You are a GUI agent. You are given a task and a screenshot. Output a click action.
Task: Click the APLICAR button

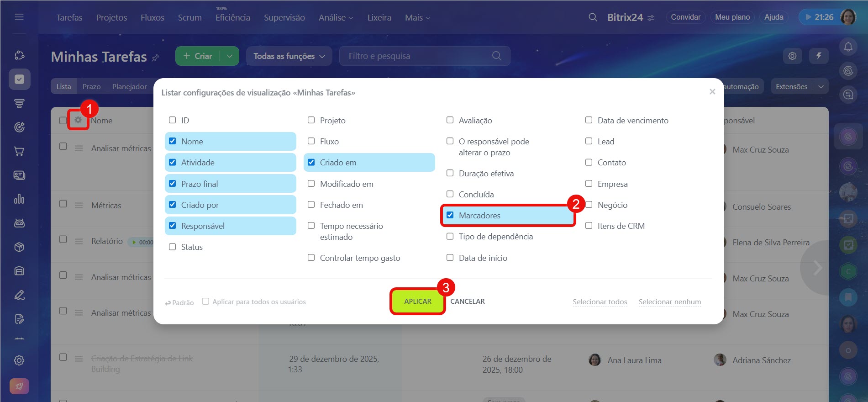(417, 301)
